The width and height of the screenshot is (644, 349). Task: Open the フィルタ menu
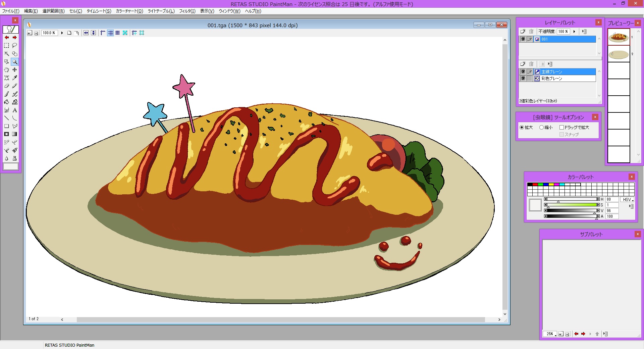pyautogui.click(x=187, y=11)
